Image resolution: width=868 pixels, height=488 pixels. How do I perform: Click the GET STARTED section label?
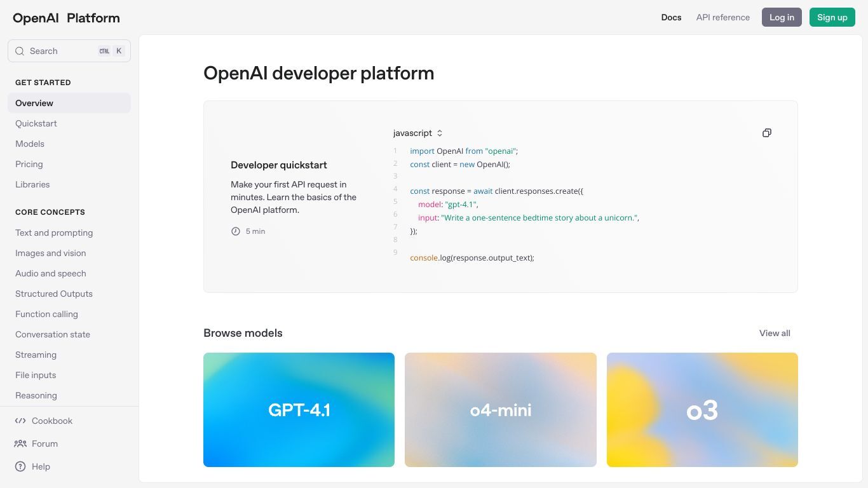click(43, 83)
